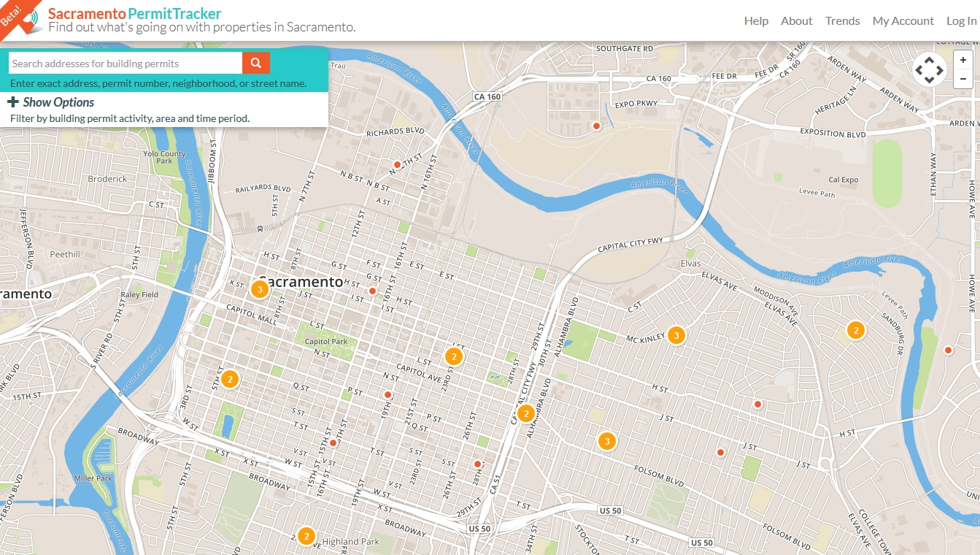Click the red permit dot near Expo Pkwy
The width and height of the screenshot is (980, 555).
[x=595, y=125]
